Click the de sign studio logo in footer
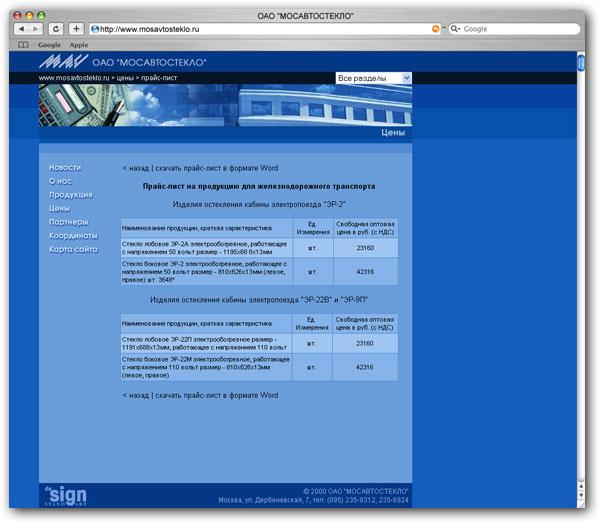The image size is (600, 523). [x=65, y=496]
